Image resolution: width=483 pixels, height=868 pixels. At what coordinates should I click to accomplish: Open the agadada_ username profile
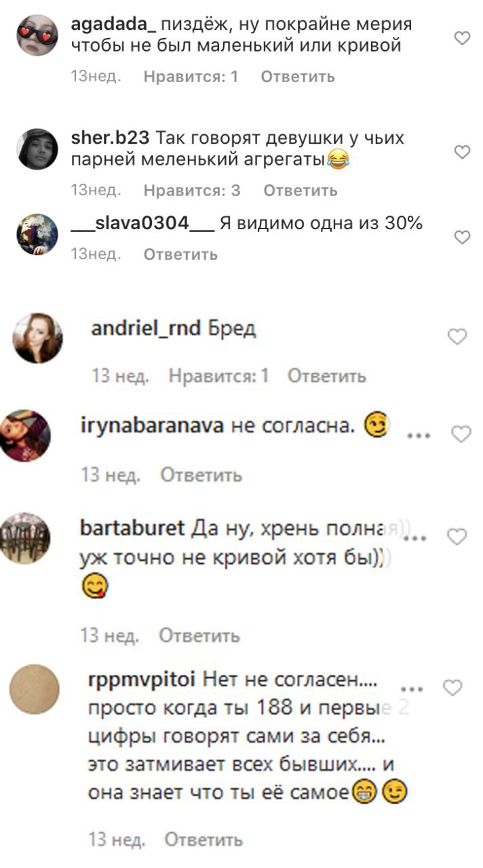[x=114, y=25]
